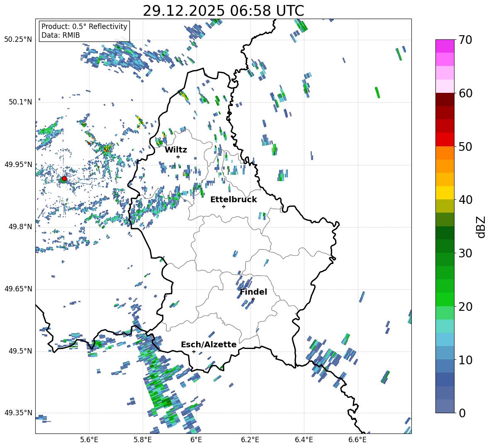Screen dimensions: 491x448
Task: Pick the bright red swatch above 50
Action: coord(445,140)
